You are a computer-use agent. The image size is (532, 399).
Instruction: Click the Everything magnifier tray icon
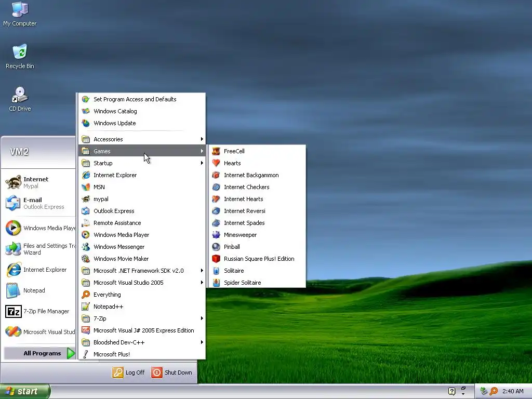(x=494, y=391)
